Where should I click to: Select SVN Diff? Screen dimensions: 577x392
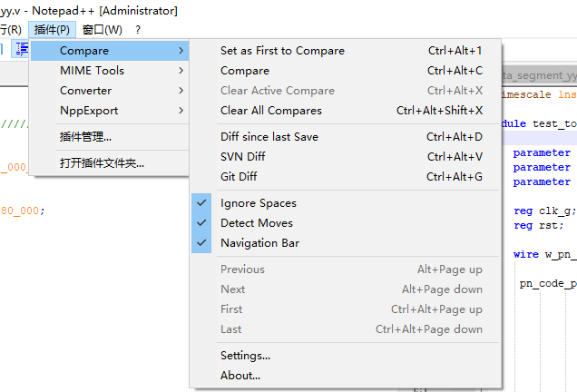coord(345,157)
